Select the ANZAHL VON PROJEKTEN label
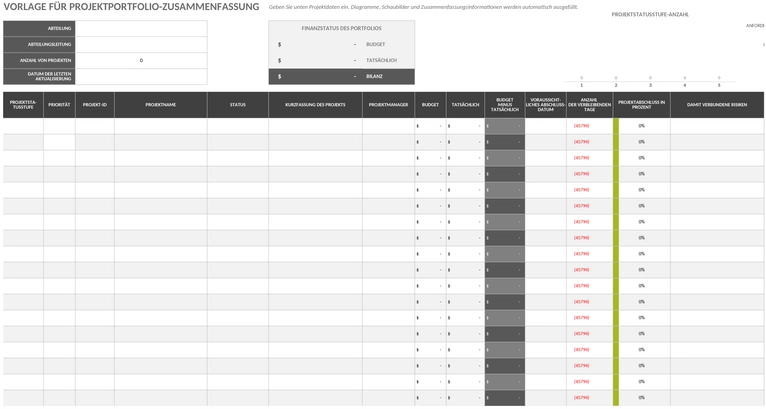This screenshot has height=409, width=766. (39, 61)
